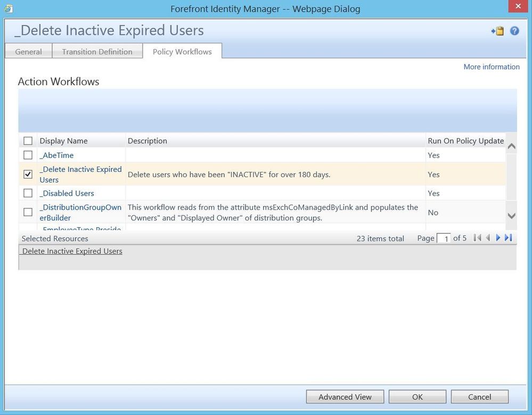Image resolution: width=532 pixels, height=415 pixels.
Task: Open the _Disabled Users workflow link
Action: point(67,193)
